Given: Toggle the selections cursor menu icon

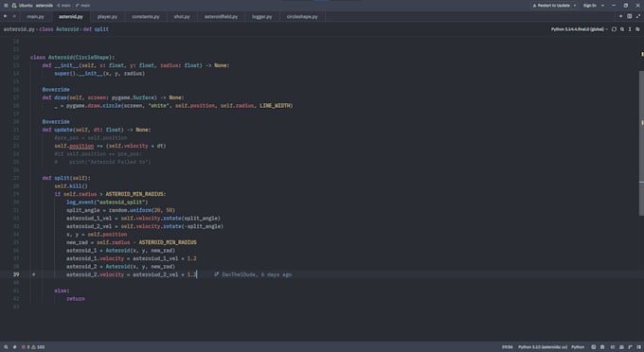Looking at the screenshot, I should [x=630, y=29].
